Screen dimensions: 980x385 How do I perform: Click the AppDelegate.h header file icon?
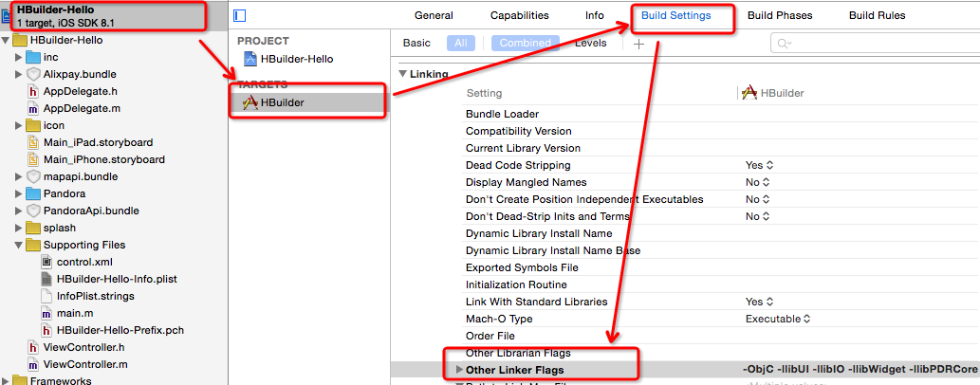tap(33, 91)
